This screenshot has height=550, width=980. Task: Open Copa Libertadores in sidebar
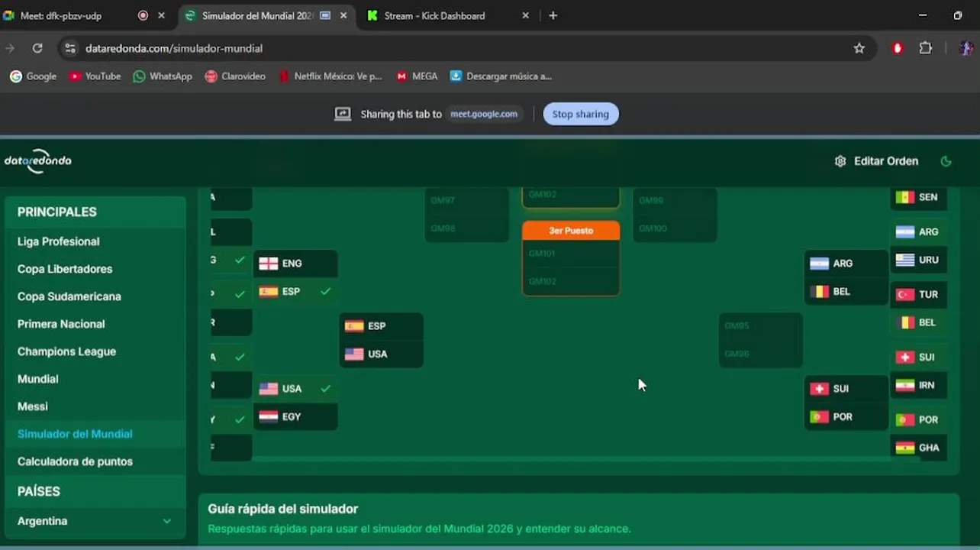point(65,269)
